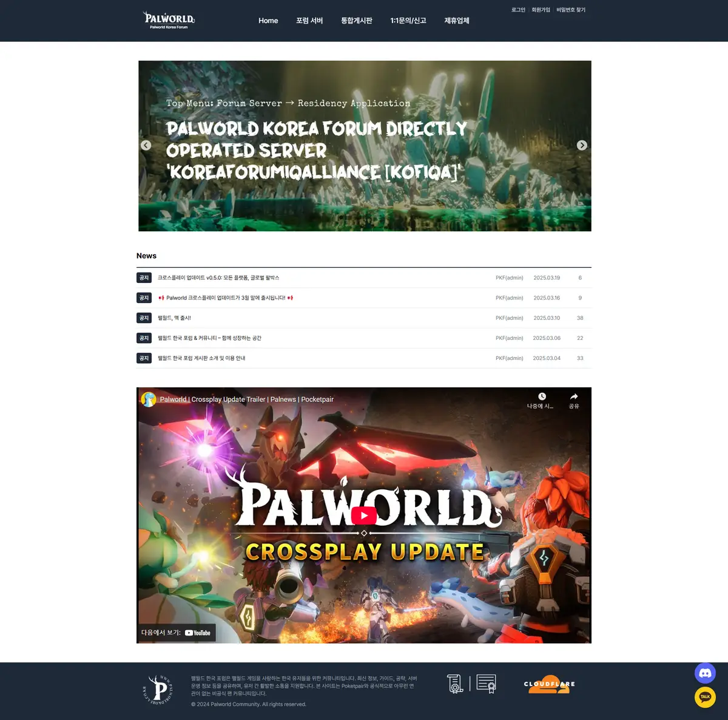Click the view count 38
This screenshot has height=720, width=728.
click(580, 318)
